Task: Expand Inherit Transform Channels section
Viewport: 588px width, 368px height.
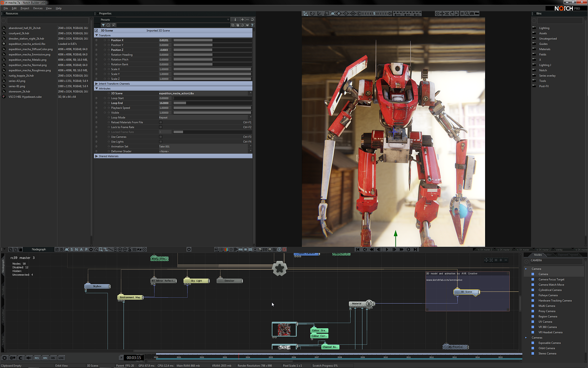Action: (97, 84)
